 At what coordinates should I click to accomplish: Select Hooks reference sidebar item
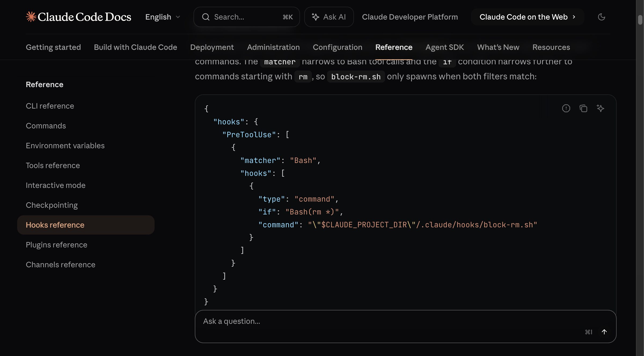[86, 225]
